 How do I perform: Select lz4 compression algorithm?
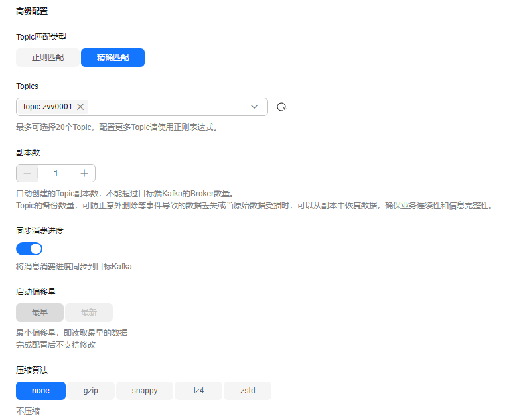[198, 391]
